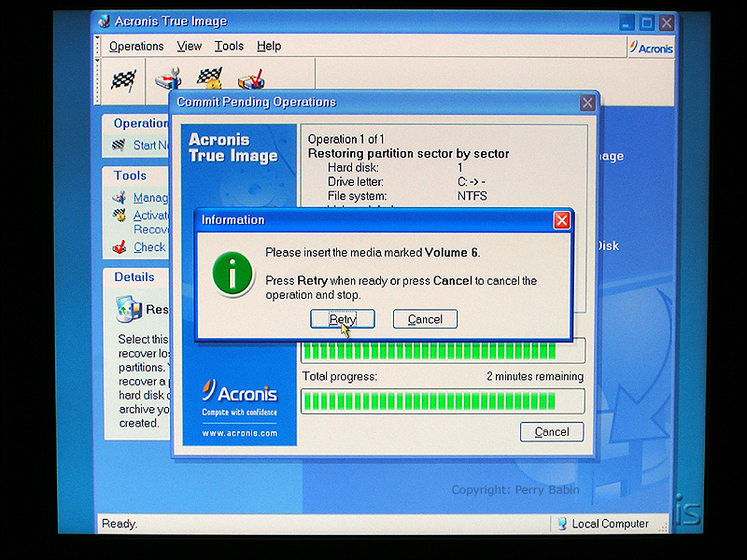The width and height of the screenshot is (747, 560).
Task: Close the Commit Pending Operations dialog
Action: [587, 103]
